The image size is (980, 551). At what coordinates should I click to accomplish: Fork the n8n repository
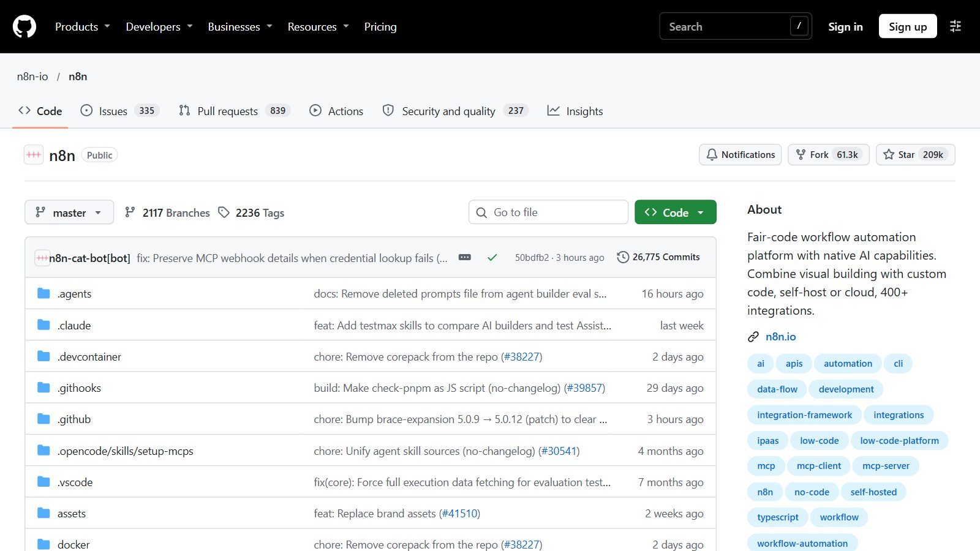pyautogui.click(x=829, y=155)
